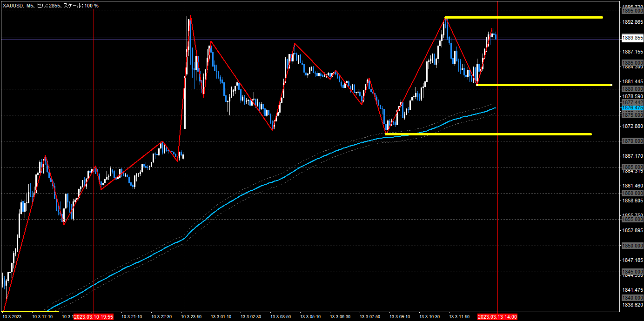Click the '13 3 09:10' time label
Viewport: 644px width, 321px height.
pyautogui.click(x=400, y=317)
